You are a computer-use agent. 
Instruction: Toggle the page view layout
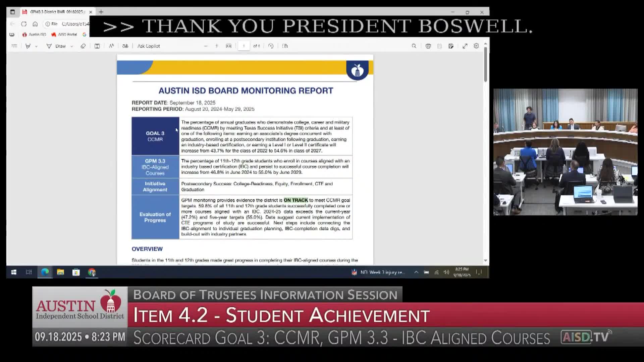(x=285, y=46)
